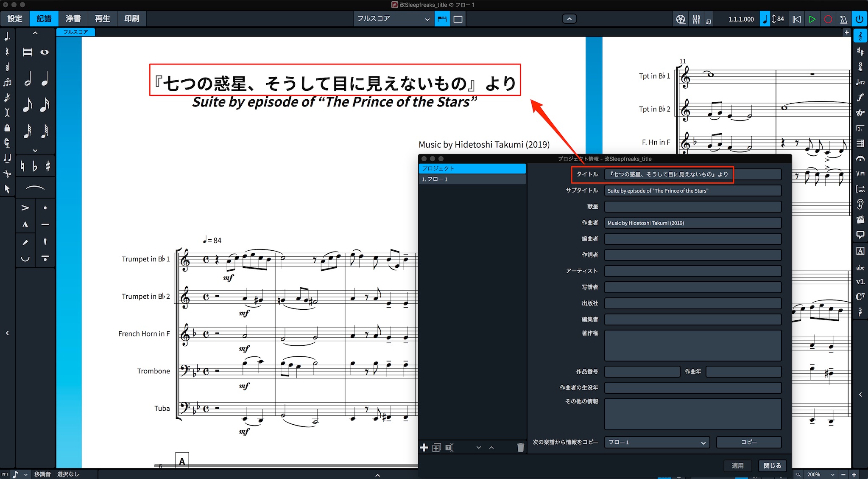Viewport: 868px width, 479px height.
Task: Switch to the 浄書 mode tab
Action: 73,19
